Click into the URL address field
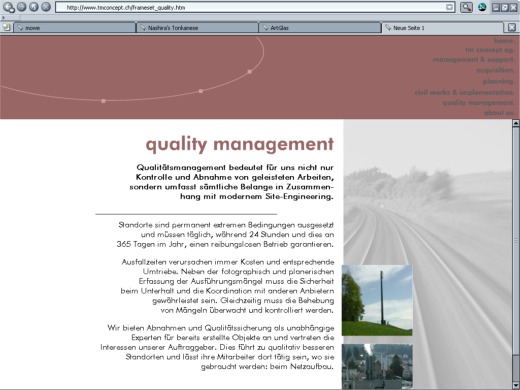This screenshot has height=390, width=520. click(x=253, y=7)
